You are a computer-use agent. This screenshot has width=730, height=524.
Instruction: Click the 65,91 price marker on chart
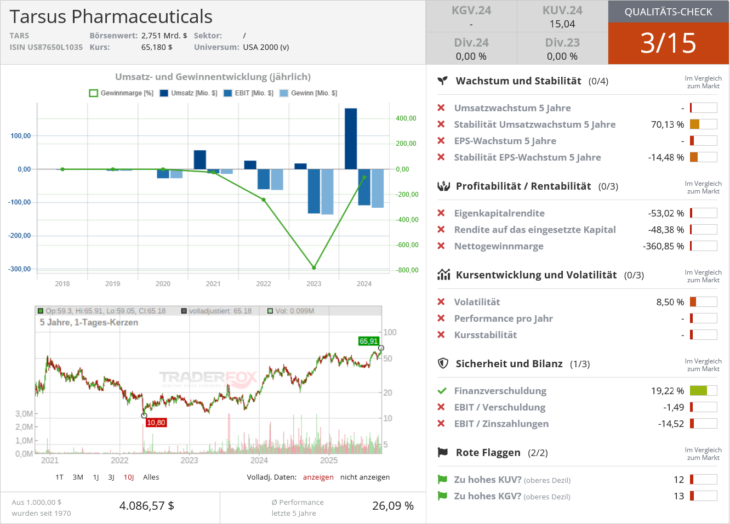369,341
